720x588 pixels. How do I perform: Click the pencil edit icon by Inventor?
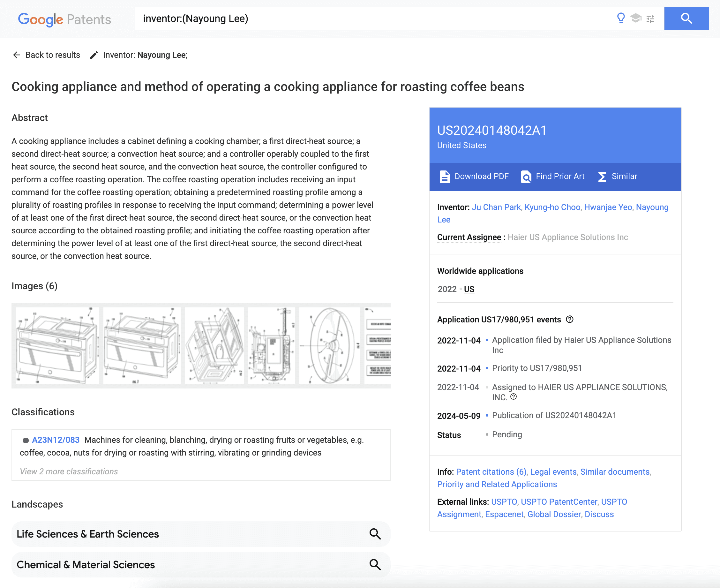(94, 55)
